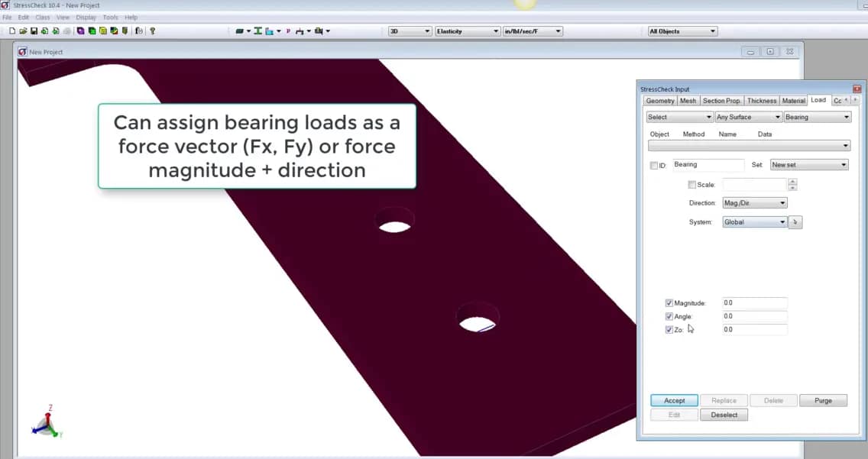The width and height of the screenshot is (868, 459).
Task: Click the Scale value stepper up arrow
Action: pyautogui.click(x=791, y=181)
